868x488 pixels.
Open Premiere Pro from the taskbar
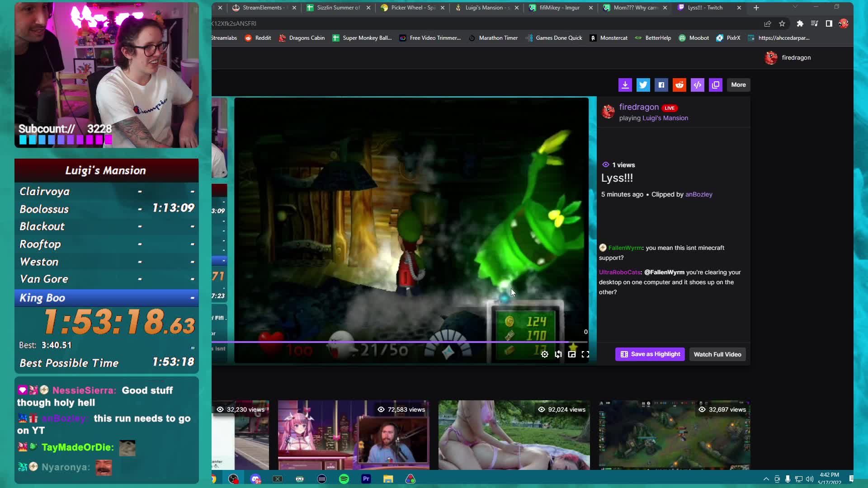click(x=366, y=479)
